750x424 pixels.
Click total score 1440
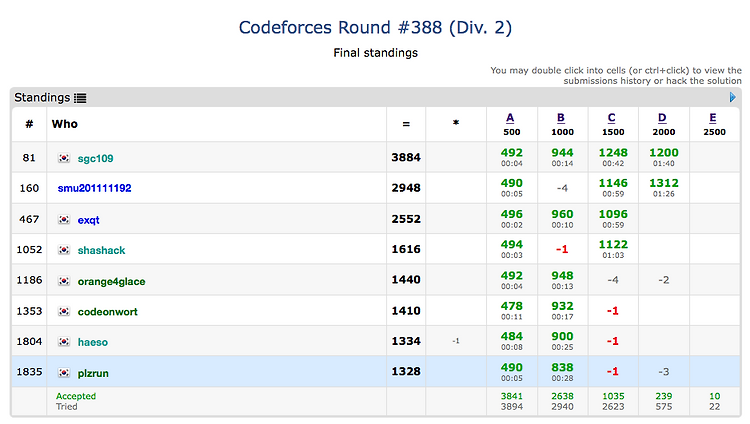406,280
